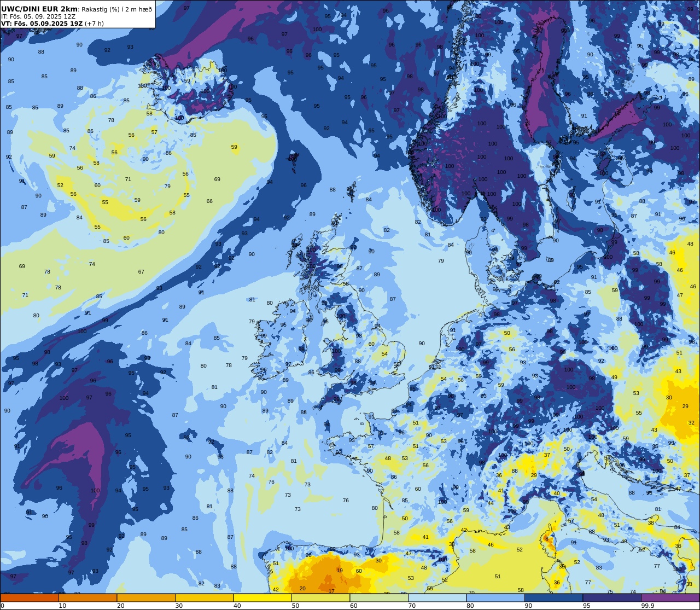
Task: Select the 90–95 medium blue colorbar segment
Action: coord(553,598)
